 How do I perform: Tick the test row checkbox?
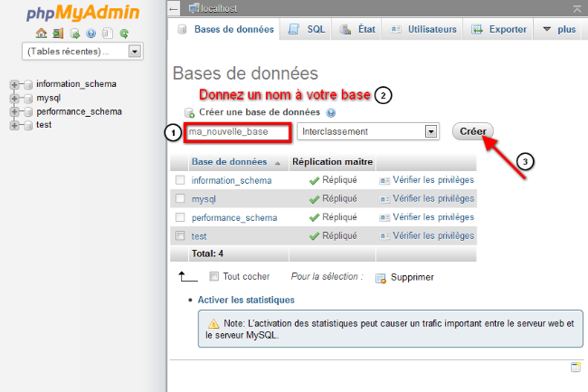(180, 235)
